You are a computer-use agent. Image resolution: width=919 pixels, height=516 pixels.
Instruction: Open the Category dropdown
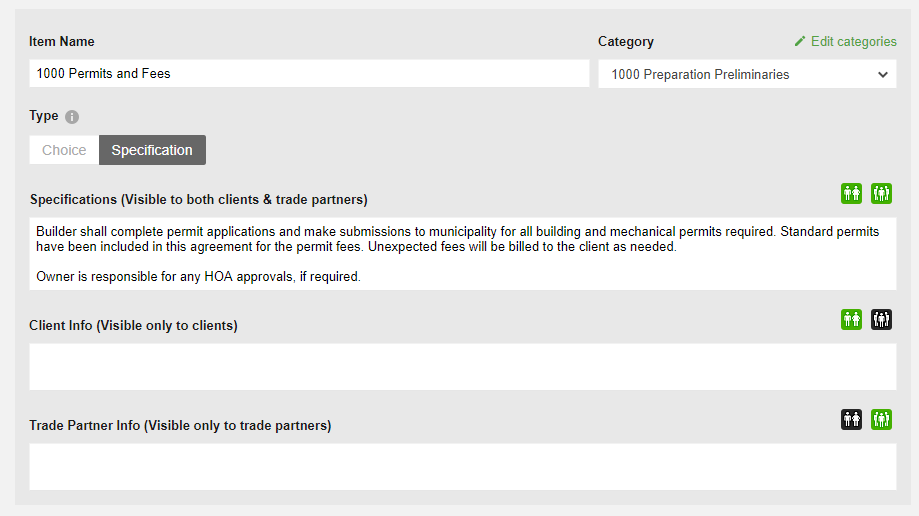click(x=746, y=74)
